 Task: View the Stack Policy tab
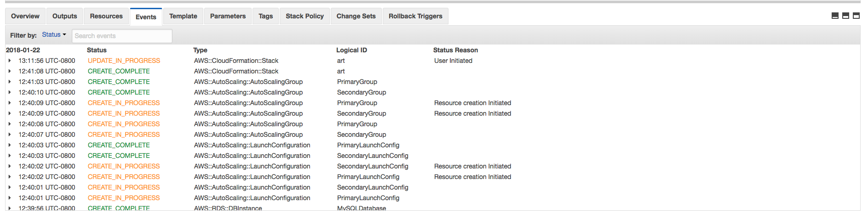coord(305,16)
